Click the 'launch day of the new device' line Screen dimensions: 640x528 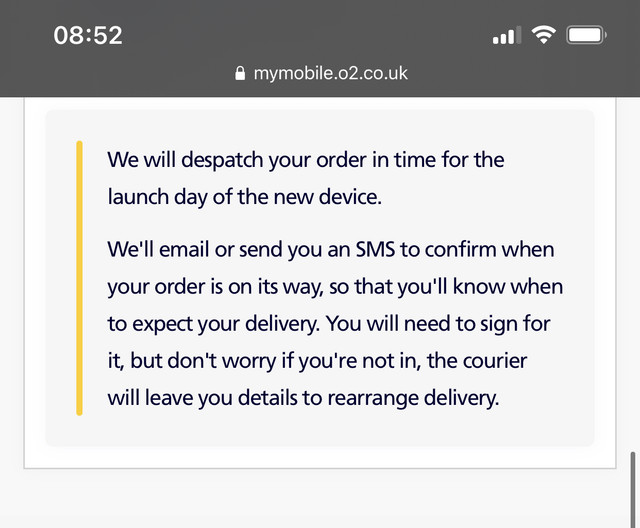point(244,197)
